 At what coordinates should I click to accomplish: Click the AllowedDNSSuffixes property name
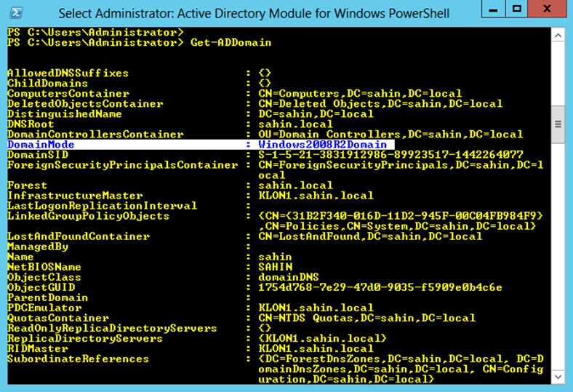click(x=68, y=73)
